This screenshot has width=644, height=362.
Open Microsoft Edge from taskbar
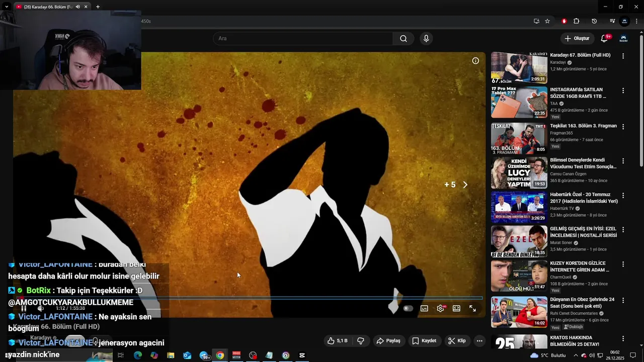tap(138, 355)
